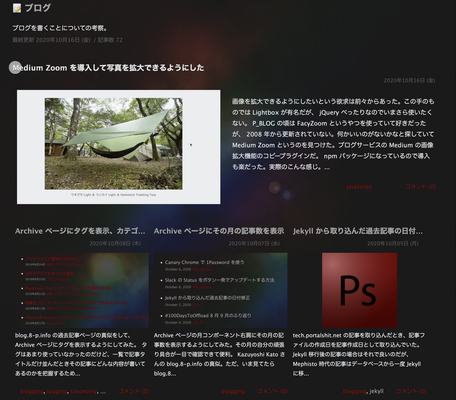Image resolution: width=456 pixels, height=400 pixels.
Task: Select the javascript tag link
Action: coord(359,187)
